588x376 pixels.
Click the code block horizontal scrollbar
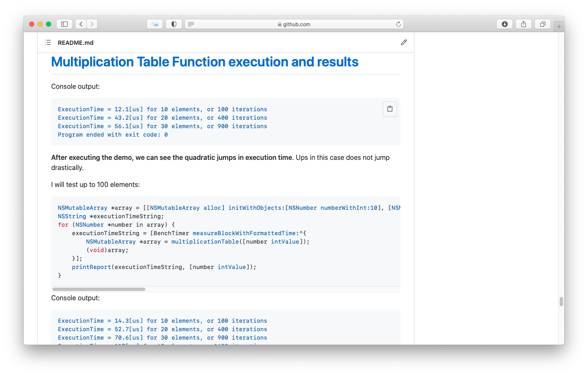point(98,289)
